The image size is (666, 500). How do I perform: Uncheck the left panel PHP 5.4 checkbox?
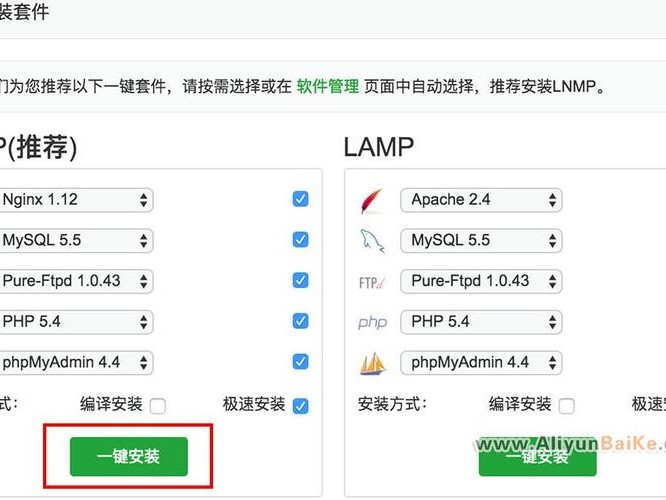click(x=300, y=321)
